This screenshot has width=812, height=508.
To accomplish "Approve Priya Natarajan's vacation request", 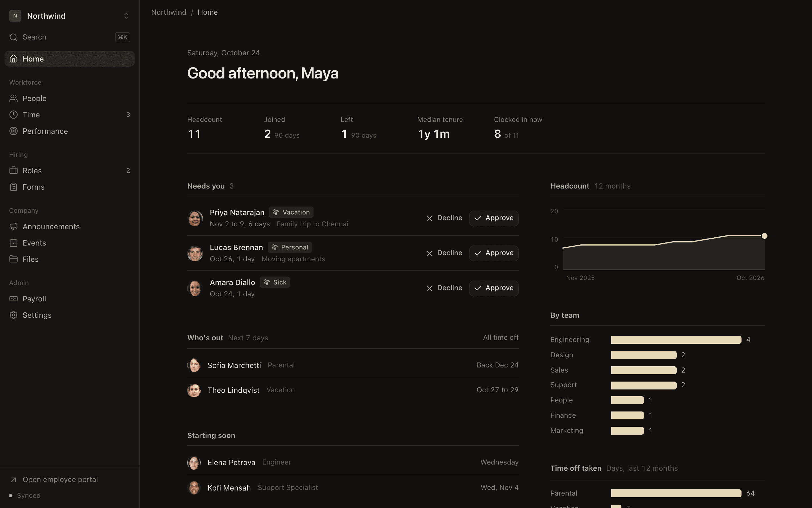I will 494,218.
